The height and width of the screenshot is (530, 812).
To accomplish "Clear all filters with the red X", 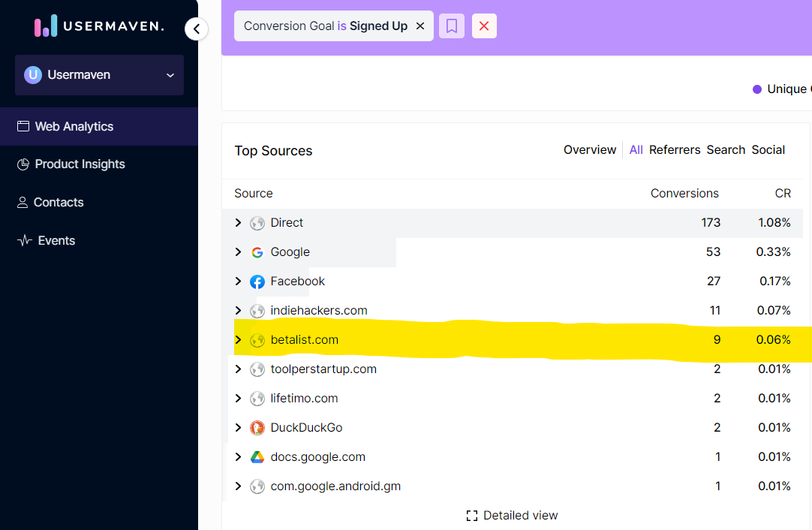I will click(x=484, y=26).
